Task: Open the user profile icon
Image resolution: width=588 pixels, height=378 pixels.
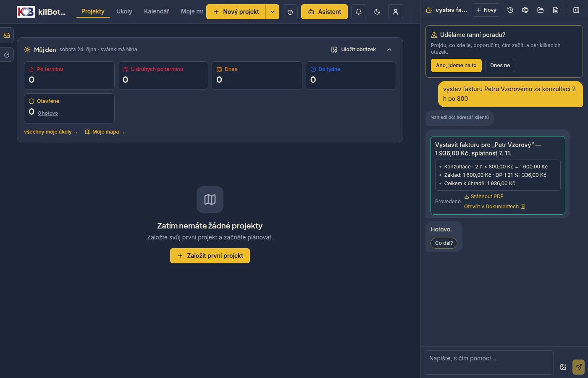Action: coord(396,12)
